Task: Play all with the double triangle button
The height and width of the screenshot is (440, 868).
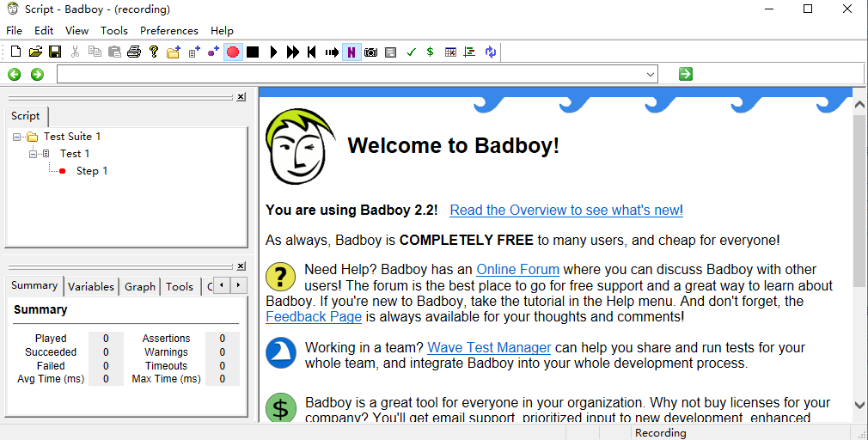Action: click(x=293, y=52)
